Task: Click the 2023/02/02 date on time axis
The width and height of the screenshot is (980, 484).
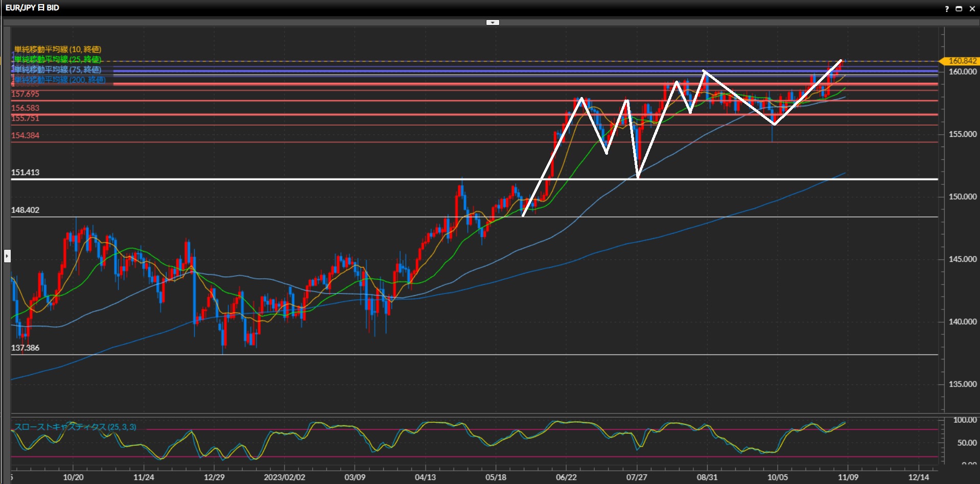Action: click(x=284, y=477)
